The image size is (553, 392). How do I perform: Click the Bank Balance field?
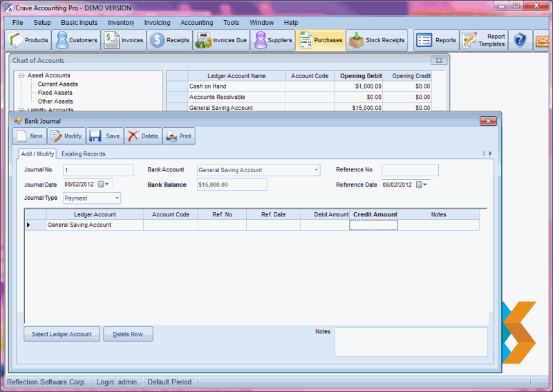pos(232,185)
